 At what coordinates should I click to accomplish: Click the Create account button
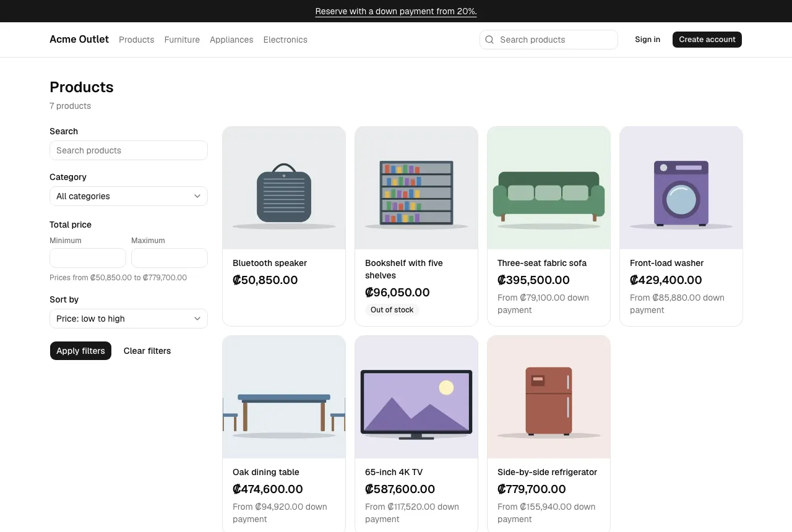707,40
